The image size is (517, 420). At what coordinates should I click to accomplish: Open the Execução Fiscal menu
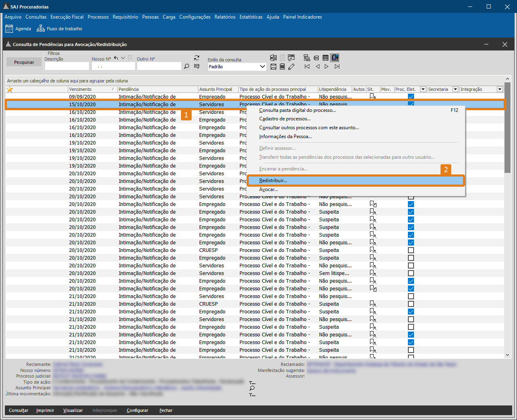coord(67,17)
